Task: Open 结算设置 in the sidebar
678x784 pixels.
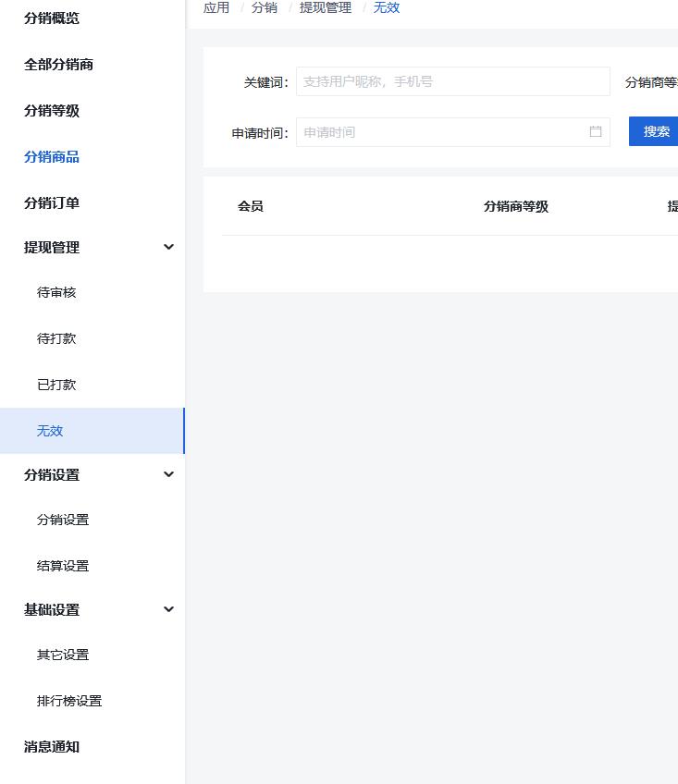Action: (x=63, y=566)
